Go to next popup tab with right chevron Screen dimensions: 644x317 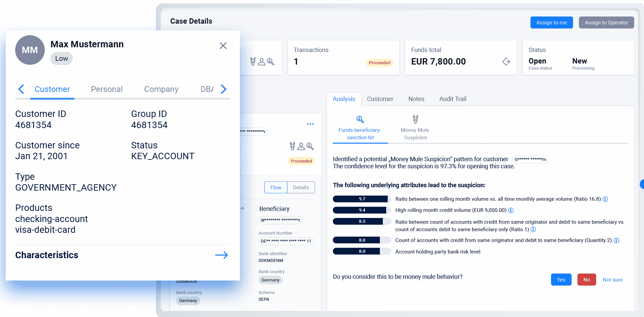(223, 89)
